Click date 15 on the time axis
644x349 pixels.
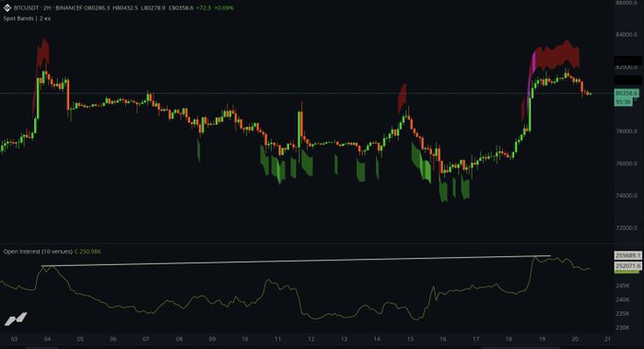click(410, 340)
